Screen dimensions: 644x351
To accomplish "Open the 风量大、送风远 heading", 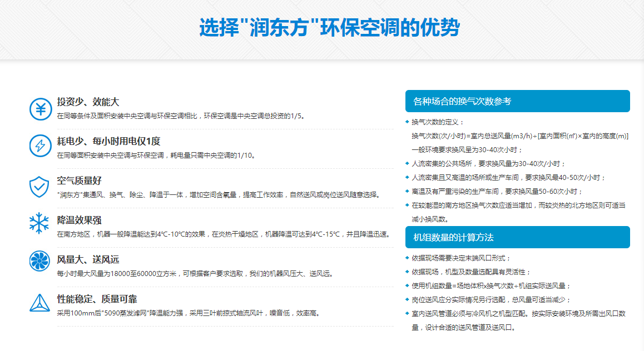I will 88,259.
